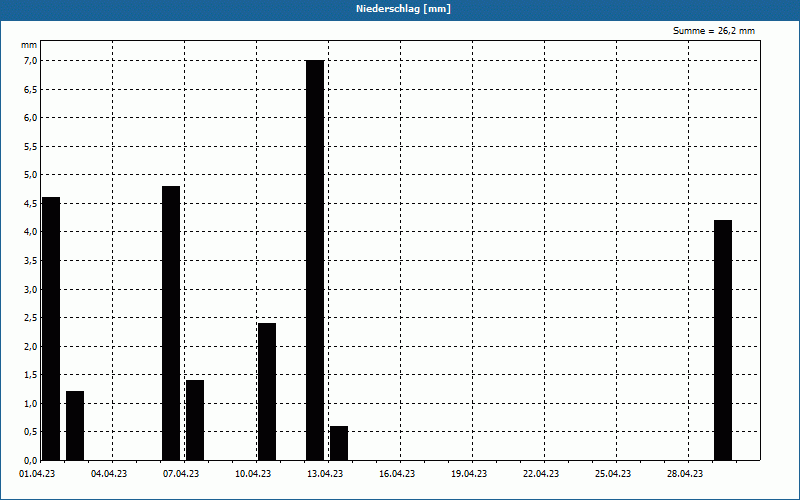The height and width of the screenshot is (500, 800).
Task: Click the 3,0 y-axis value
Action: pos(30,289)
